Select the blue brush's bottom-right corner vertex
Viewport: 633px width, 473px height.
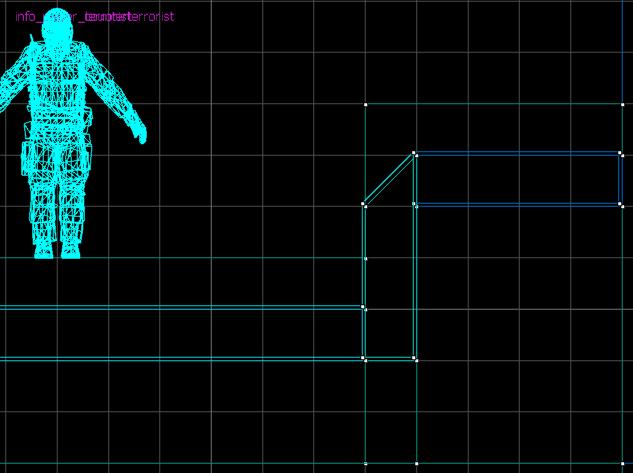pos(621,205)
